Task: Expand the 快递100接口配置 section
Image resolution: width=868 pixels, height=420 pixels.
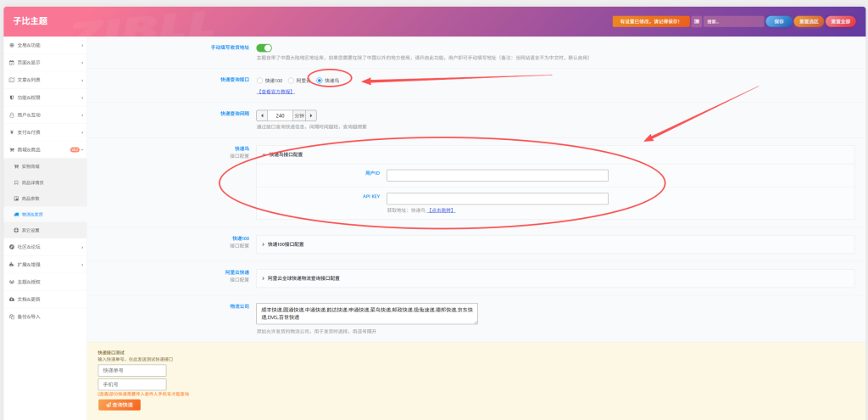Action: pyautogui.click(x=555, y=244)
